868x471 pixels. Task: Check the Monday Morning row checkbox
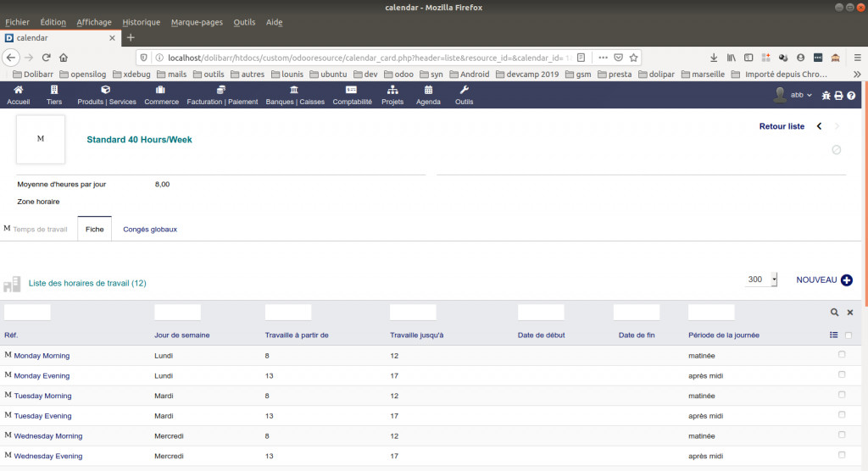842,354
